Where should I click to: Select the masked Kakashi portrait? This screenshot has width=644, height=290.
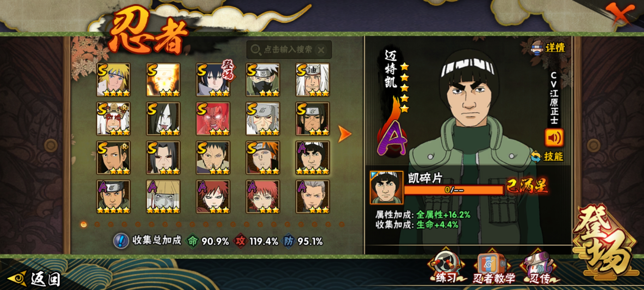click(x=263, y=80)
